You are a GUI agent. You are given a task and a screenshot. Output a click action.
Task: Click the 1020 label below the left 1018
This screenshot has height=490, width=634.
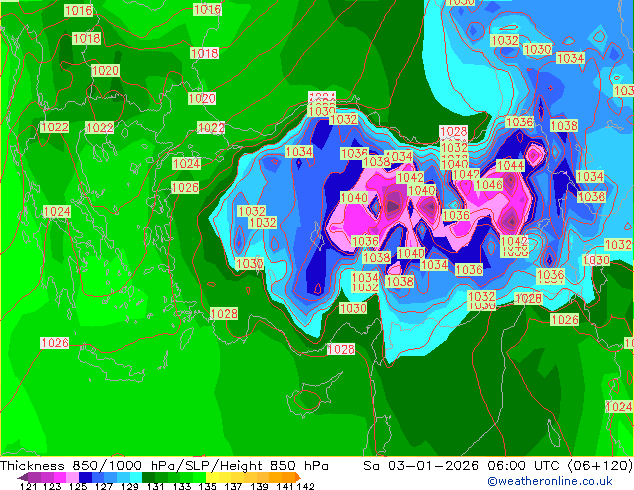[105, 71]
